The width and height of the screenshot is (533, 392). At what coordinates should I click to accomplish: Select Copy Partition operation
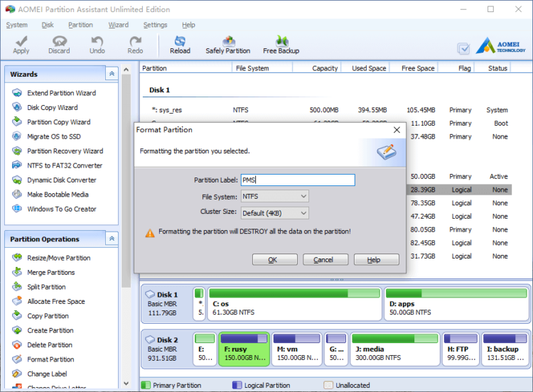click(48, 316)
